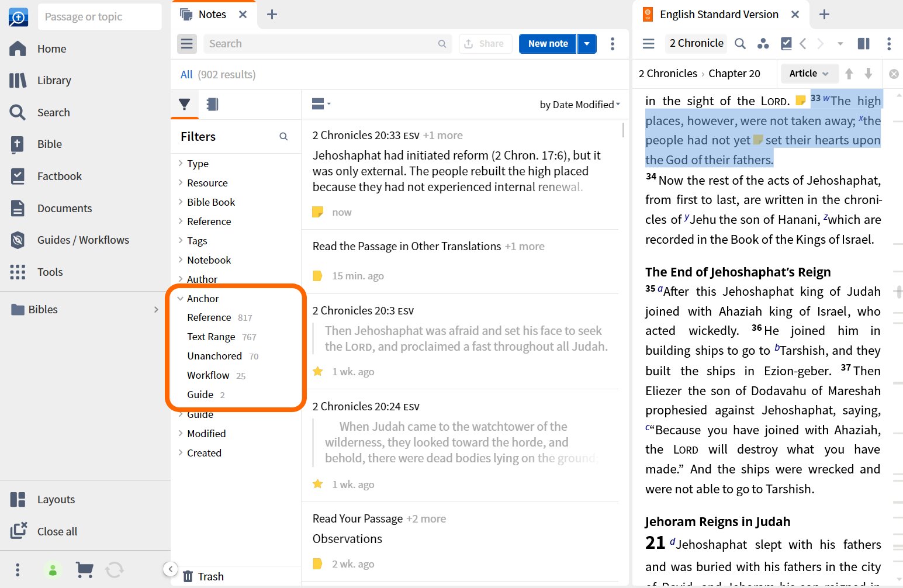The image size is (903, 588).
Task: Open the ESV panel kebab menu
Action: coord(889,43)
